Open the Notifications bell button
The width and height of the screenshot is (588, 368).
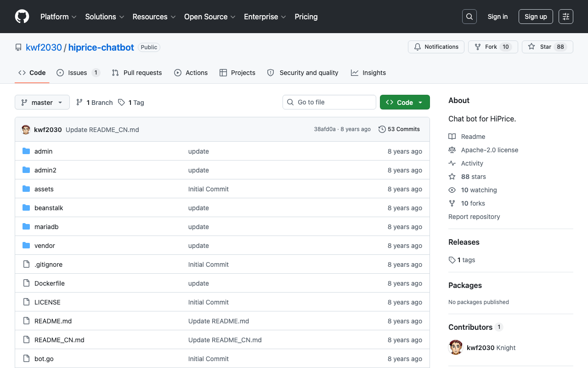[436, 47]
